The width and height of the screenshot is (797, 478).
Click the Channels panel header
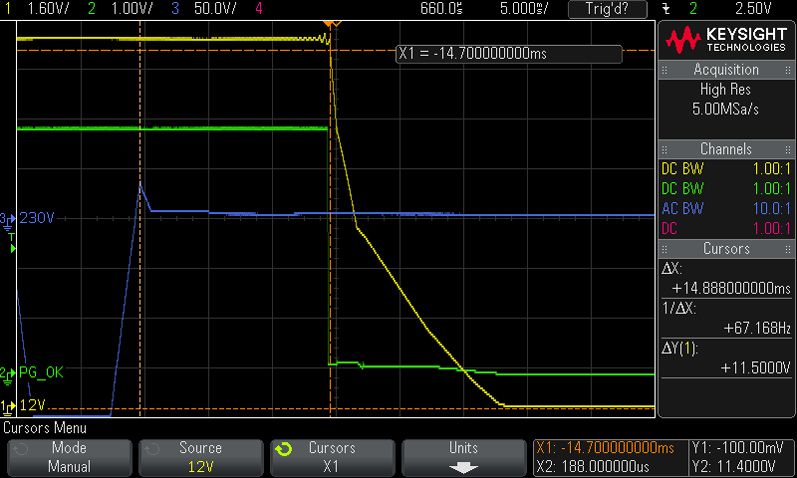coord(726,149)
